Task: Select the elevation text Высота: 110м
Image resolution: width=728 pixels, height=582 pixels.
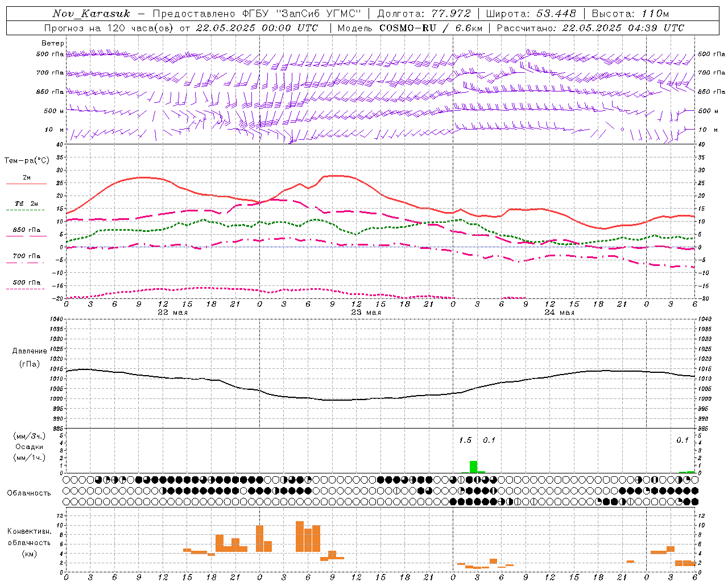Action: point(630,14)
